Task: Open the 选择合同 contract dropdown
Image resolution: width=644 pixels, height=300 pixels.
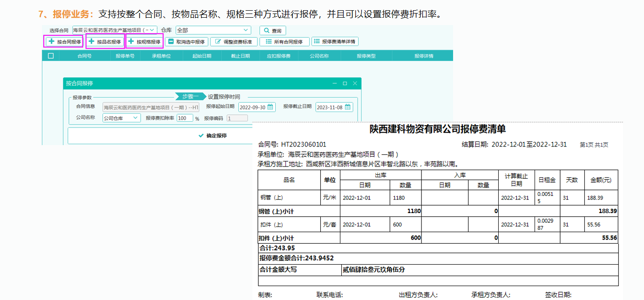Action: pyautogui.click(x=115, y=30)
